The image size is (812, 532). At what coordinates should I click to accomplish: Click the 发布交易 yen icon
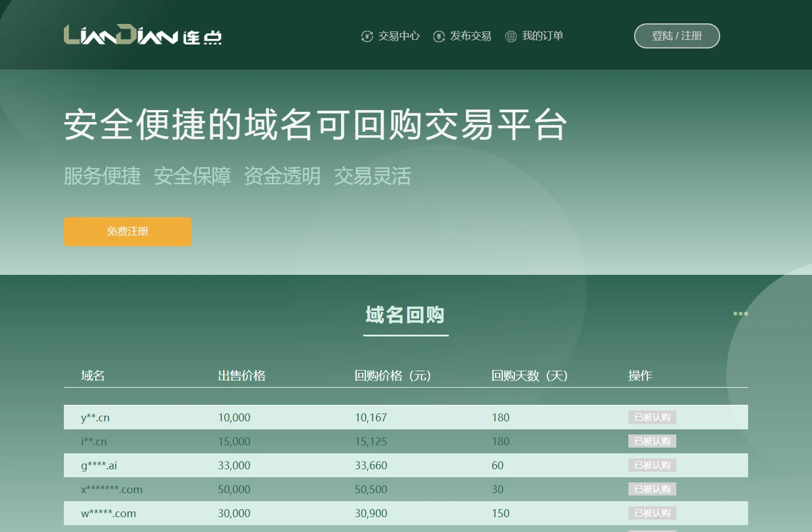click(439, 36)
